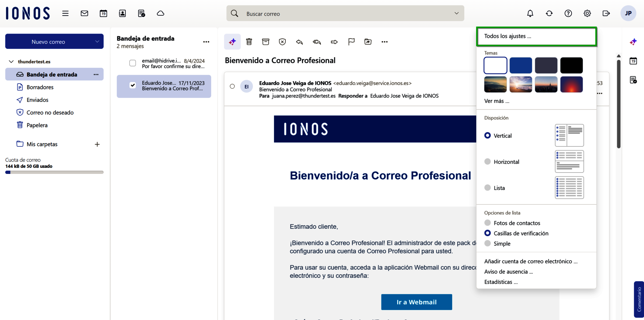Click the Ir a Webmail button
Image resolution: width=644 pixels, height=320 pixels.
point(417,302)
